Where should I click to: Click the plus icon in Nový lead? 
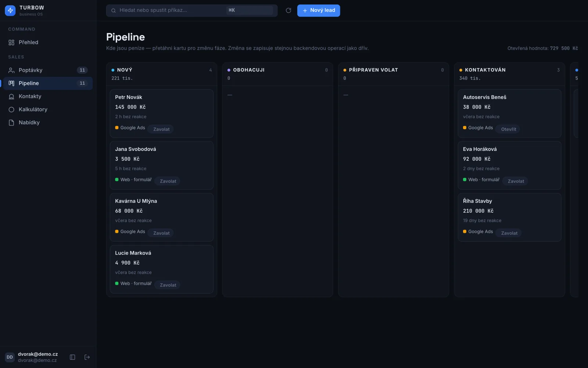tap(305, 11)
